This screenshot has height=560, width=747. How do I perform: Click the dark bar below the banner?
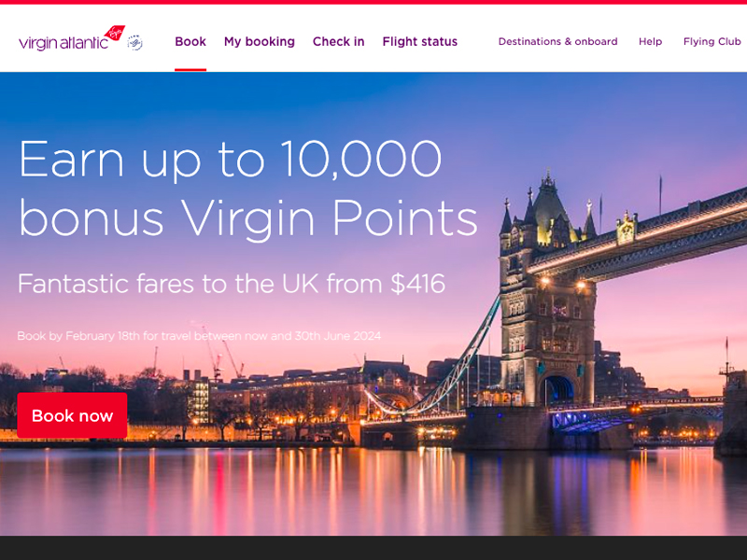pyautogui.click(x=373, y=548)
